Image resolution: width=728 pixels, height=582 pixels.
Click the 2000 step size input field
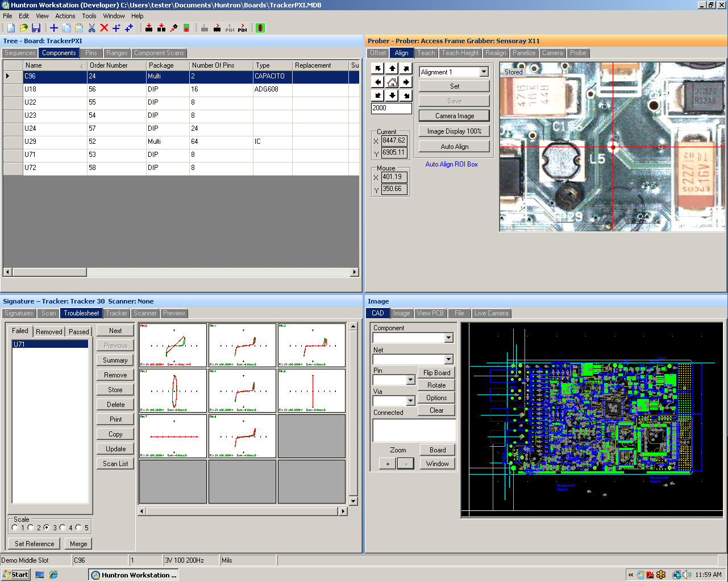coord(392,108)
